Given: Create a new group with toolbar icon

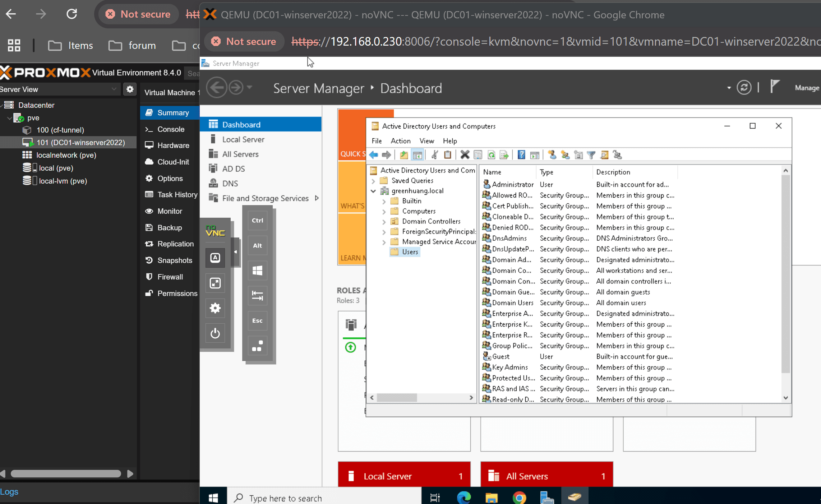Looking at the screenshot, I should pos(565,155).
